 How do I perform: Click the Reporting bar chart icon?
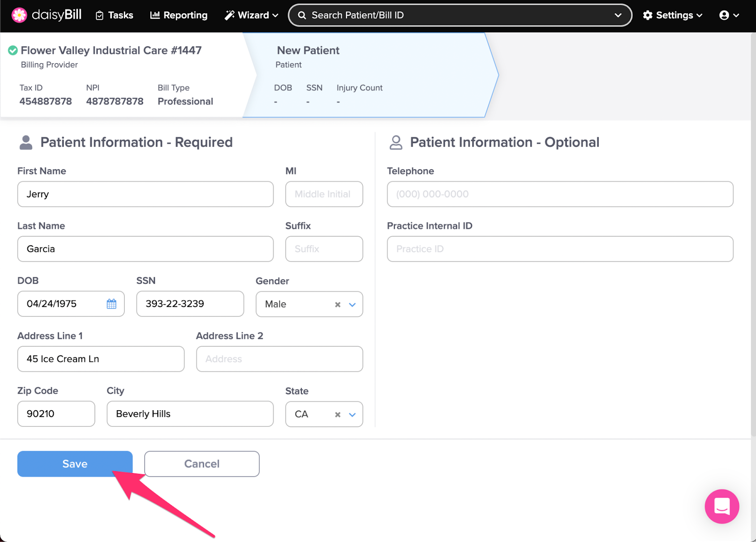click(155, 15)
